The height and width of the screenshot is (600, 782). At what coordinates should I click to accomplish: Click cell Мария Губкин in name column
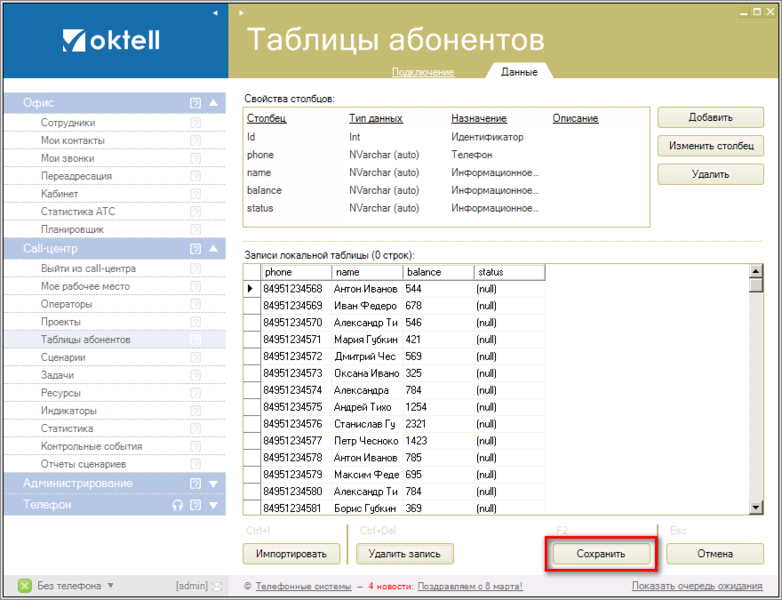367,340
